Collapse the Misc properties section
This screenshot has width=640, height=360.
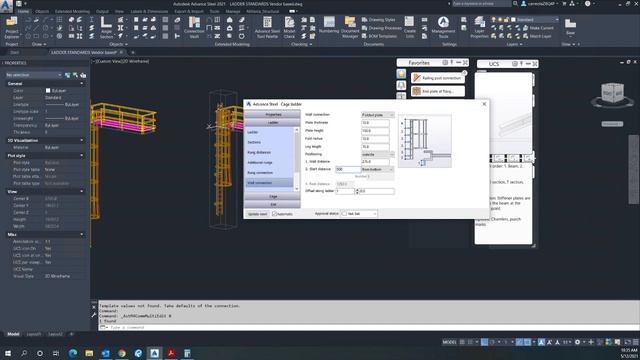coord(82,234)
